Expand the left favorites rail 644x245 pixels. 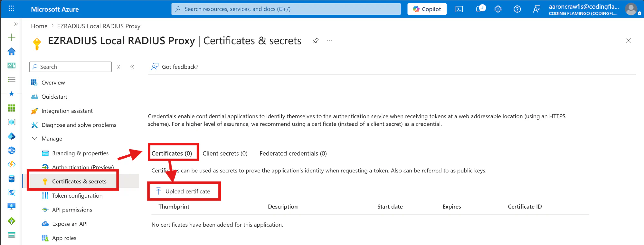pos(16,24)
